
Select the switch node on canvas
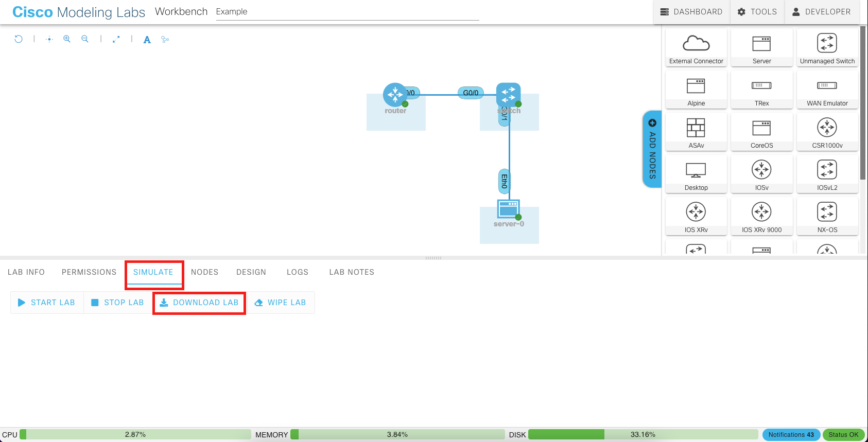pyautogui.click(x=508, y=95)
